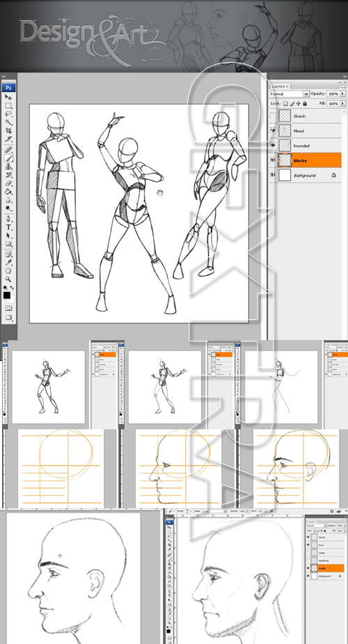Click the Fill 100% field in the large Layers panel
The height and width of the screenshot is (644, 348).
[333, 103]
